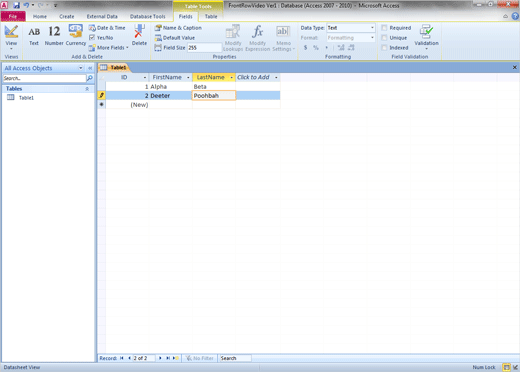Open Memo Settings
The image size is (520, 372).
[283, 38]
